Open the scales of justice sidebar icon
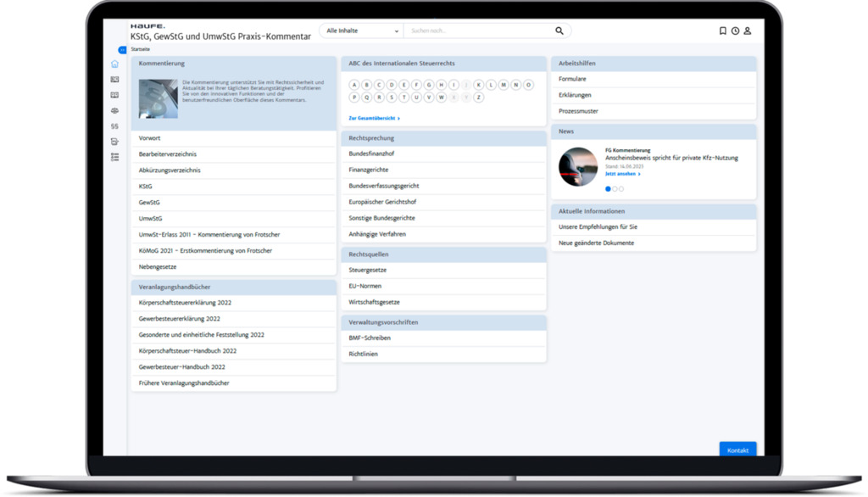 114,111
